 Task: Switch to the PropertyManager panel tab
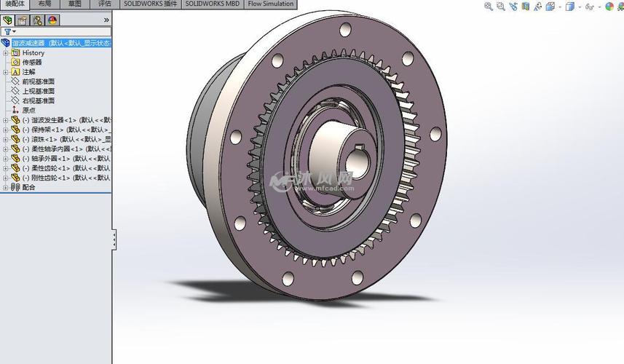point(23,20)
